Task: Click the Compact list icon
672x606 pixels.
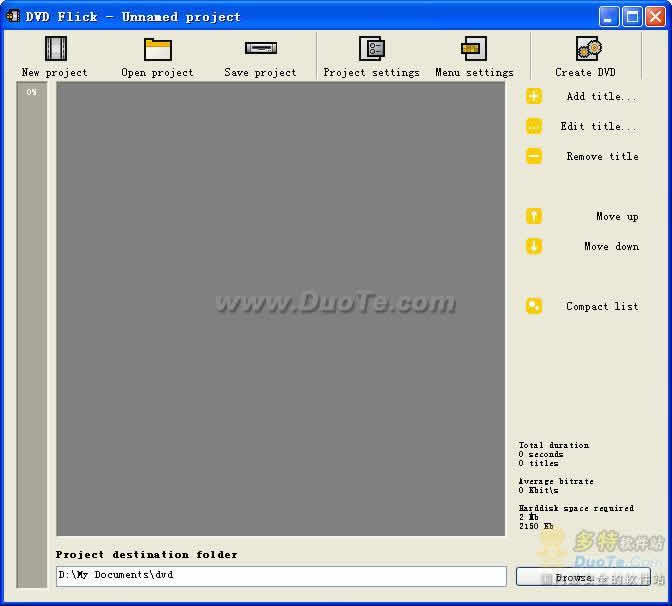Action: click(x=534, y=306)
